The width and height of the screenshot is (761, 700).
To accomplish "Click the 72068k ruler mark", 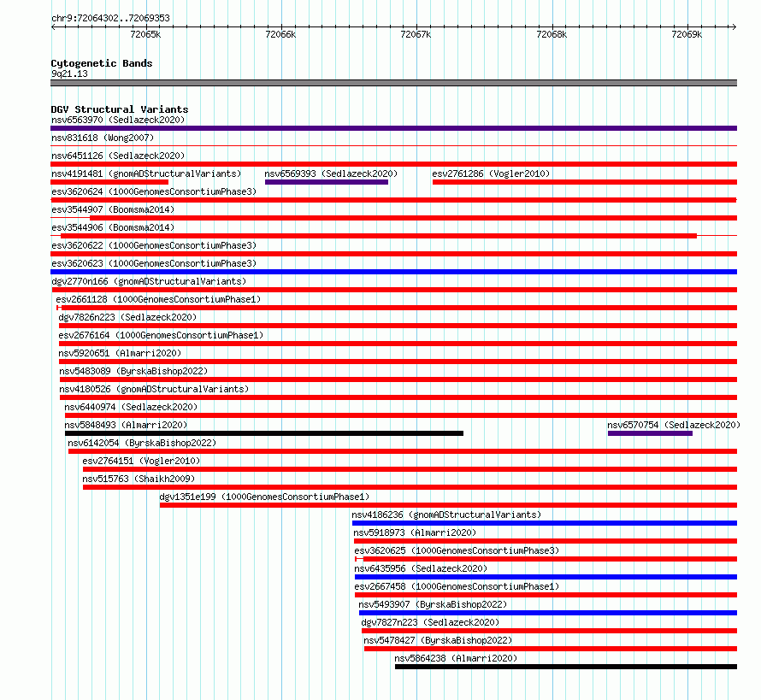I will click(x=552, y=34).
